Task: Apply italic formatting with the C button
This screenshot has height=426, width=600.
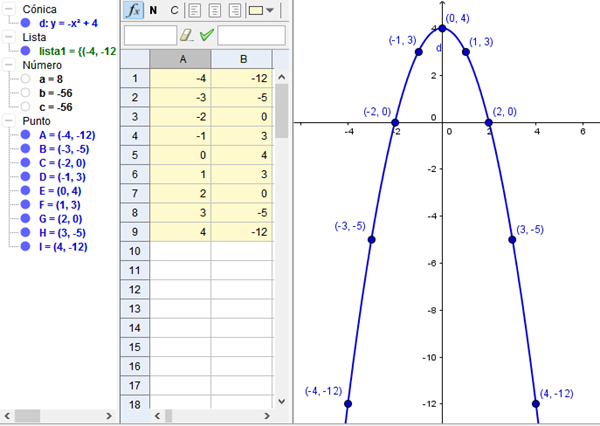Action: pos(174,11)
